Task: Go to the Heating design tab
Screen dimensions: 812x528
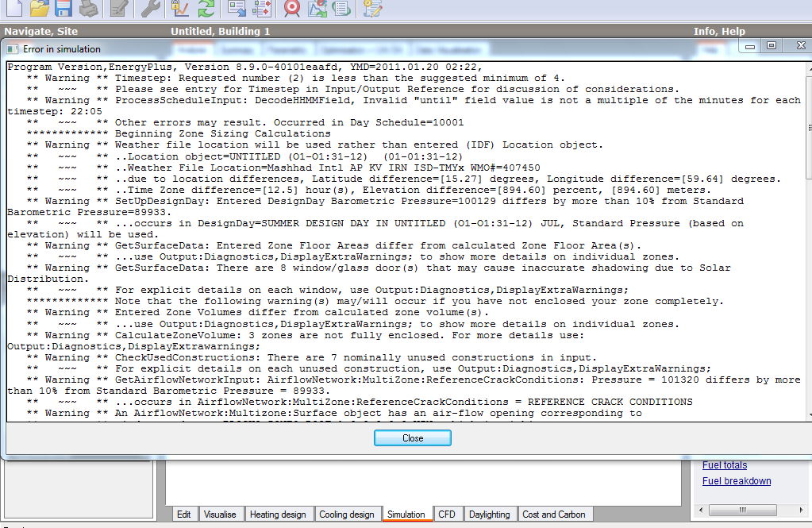Action: (278, 514)
